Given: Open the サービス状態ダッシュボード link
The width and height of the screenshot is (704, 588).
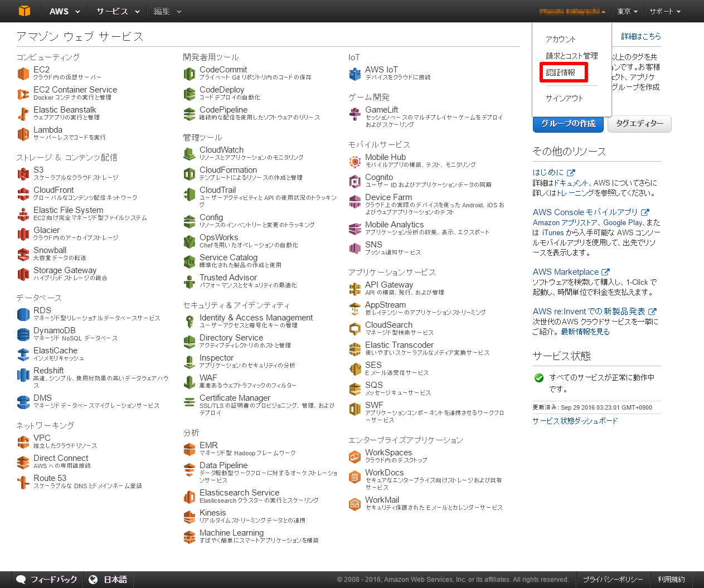Looking at the screenshot, I should pos(575,421).
